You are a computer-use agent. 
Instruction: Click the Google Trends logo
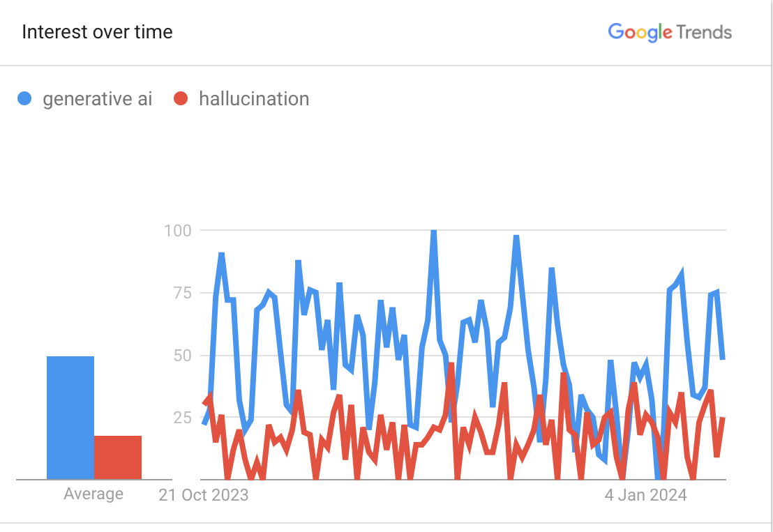(x=670, y=32)
